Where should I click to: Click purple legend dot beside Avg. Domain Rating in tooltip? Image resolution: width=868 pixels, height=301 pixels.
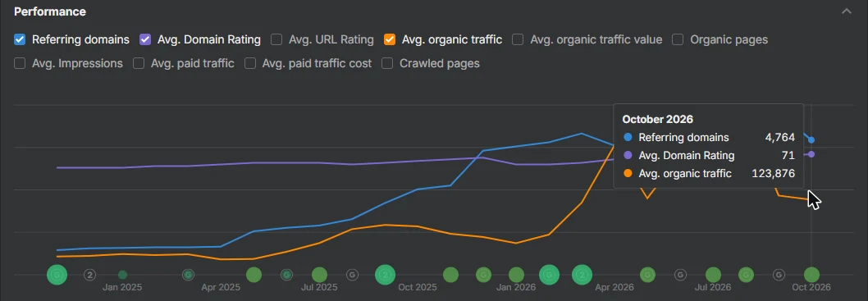pyautogui.click(x=627, y=156)
